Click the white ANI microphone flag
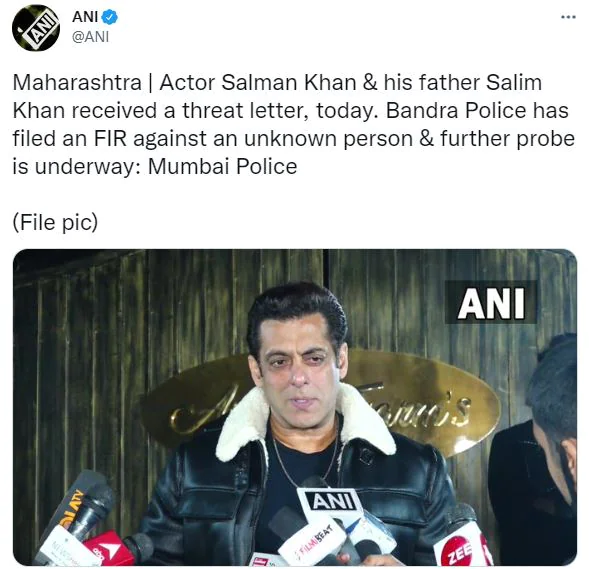Viewport: 589px width, 569px height. click(x=333, y=501)
